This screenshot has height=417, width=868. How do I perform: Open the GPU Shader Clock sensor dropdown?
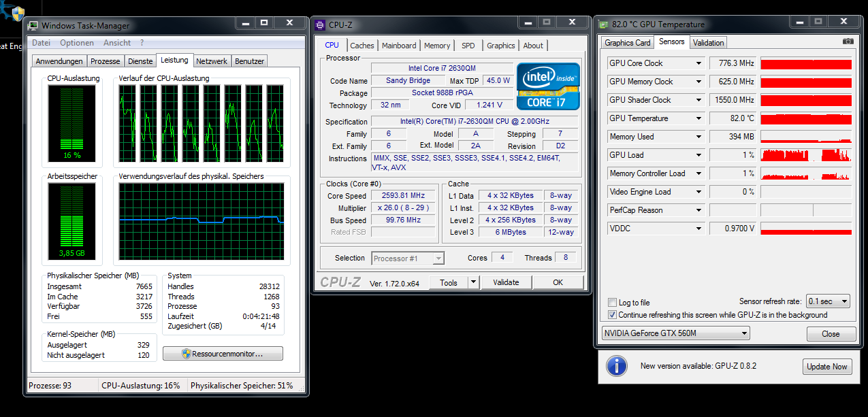[698, 100]
